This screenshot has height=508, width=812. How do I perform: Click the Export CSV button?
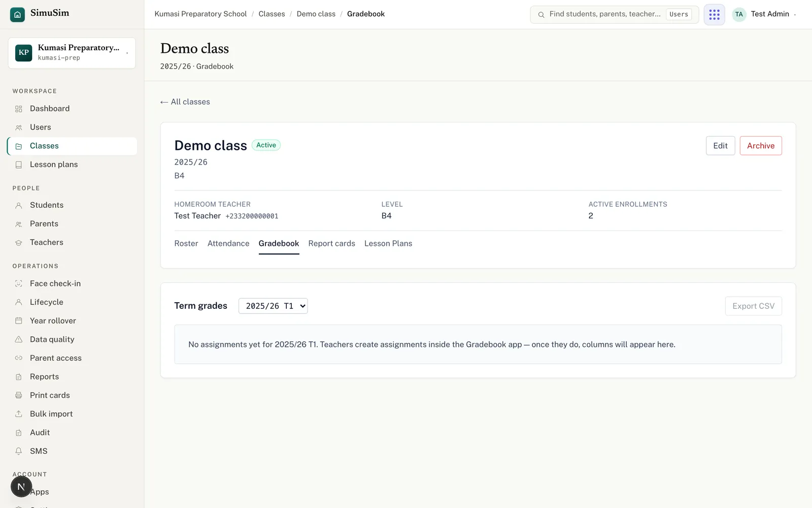point(753,306)
